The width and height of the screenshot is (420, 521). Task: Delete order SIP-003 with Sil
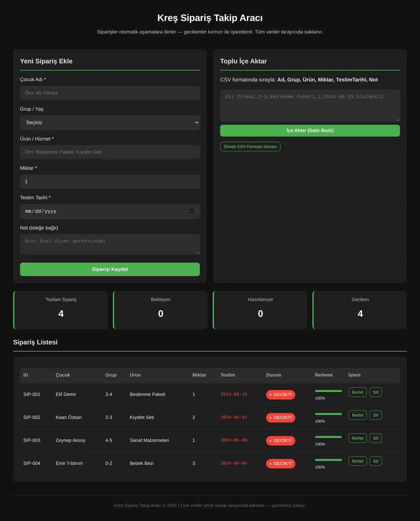tap(376, 438)
